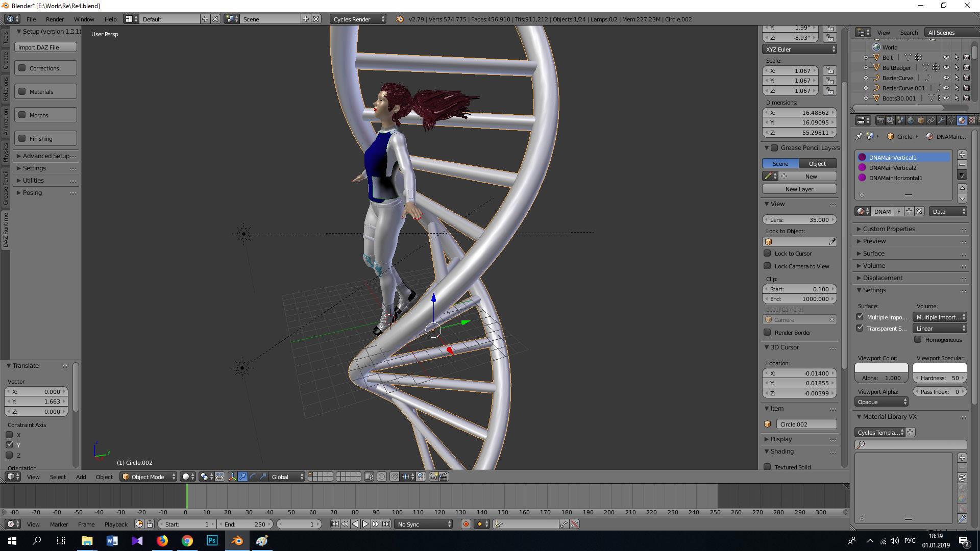The height and width of the screenshot is (551, 980).
Task: Click the New Layer button
Action: pos(799,189)
